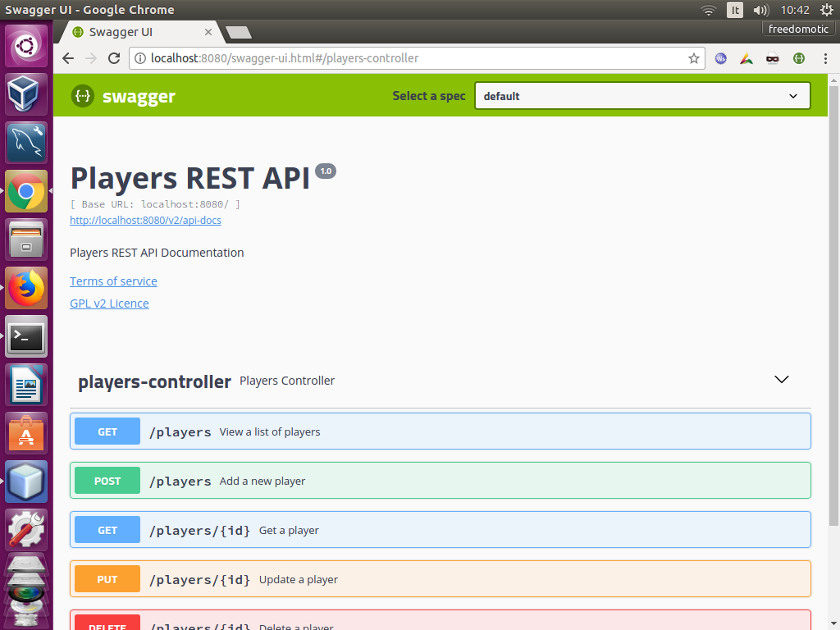
Task: Click the browser forward arrow
Action: point(91,58)
